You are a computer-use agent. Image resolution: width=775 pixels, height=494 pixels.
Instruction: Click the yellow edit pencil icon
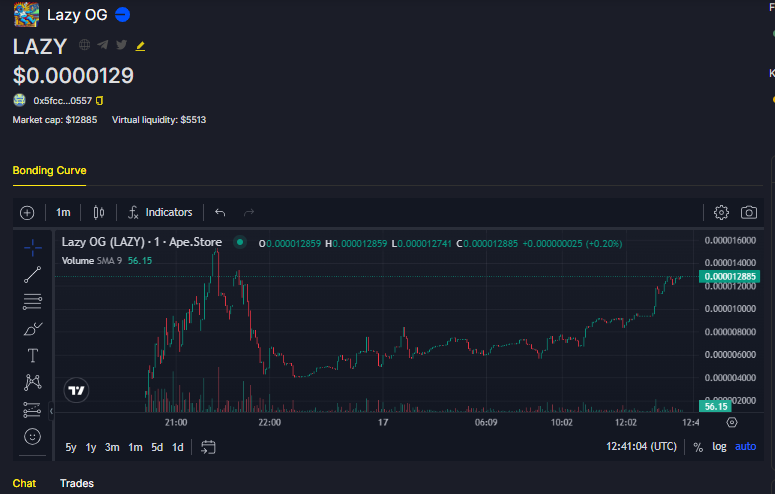click(140, 46)
